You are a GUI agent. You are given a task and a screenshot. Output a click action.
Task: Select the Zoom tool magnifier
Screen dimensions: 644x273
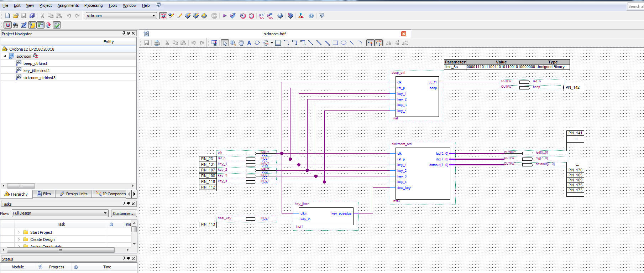[x=233, y=43]
